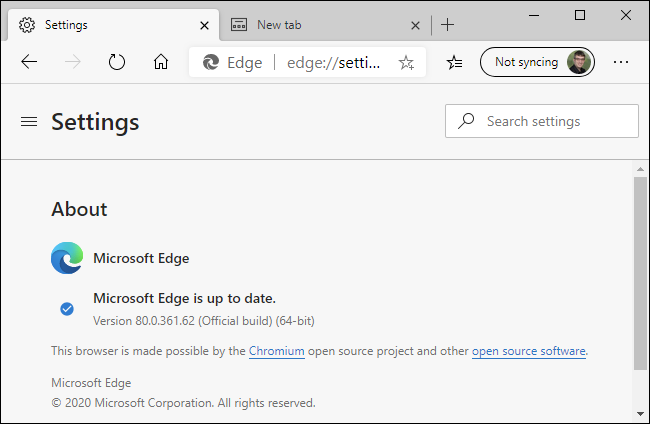Click the up-to-date checkmark icon

click(x=67, y=309)
